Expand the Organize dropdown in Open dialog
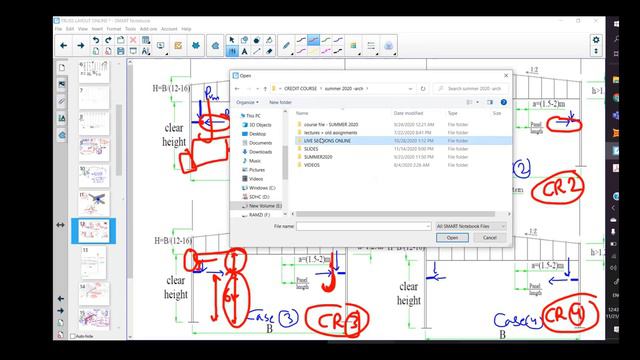This screenshot has height=360, width=640. [247, 102]
